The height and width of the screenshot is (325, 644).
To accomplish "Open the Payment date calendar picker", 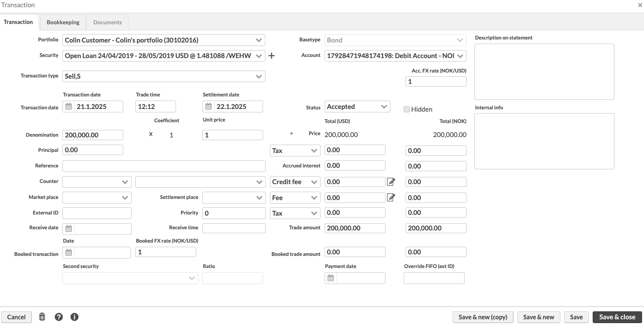I will tap(331, 278).
